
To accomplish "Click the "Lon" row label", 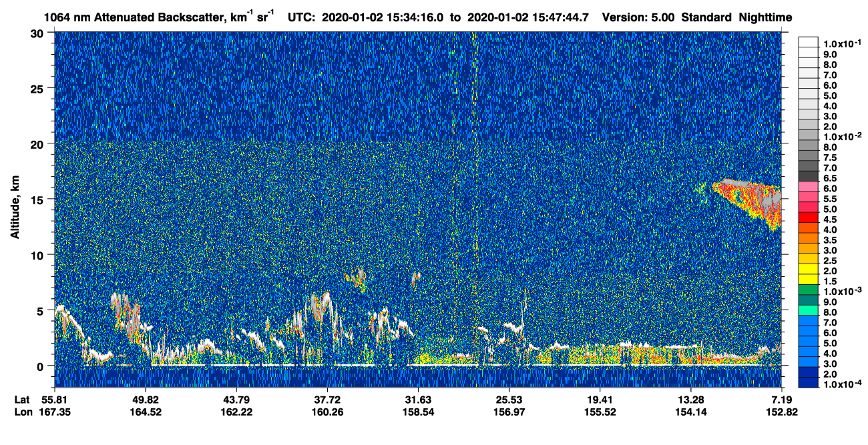I will pyautogui.click(x=23, y=412).
